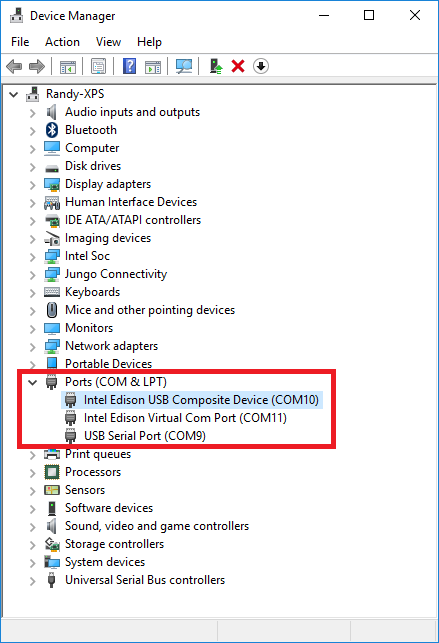
Task: Click the Disable device down-arrow icon
Action: pos(261,66)
